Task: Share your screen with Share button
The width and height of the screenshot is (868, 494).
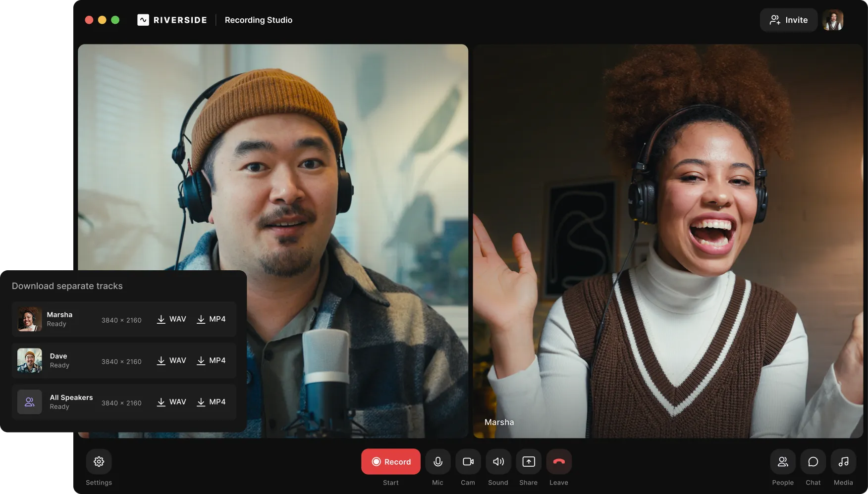Action: [529, 461]
